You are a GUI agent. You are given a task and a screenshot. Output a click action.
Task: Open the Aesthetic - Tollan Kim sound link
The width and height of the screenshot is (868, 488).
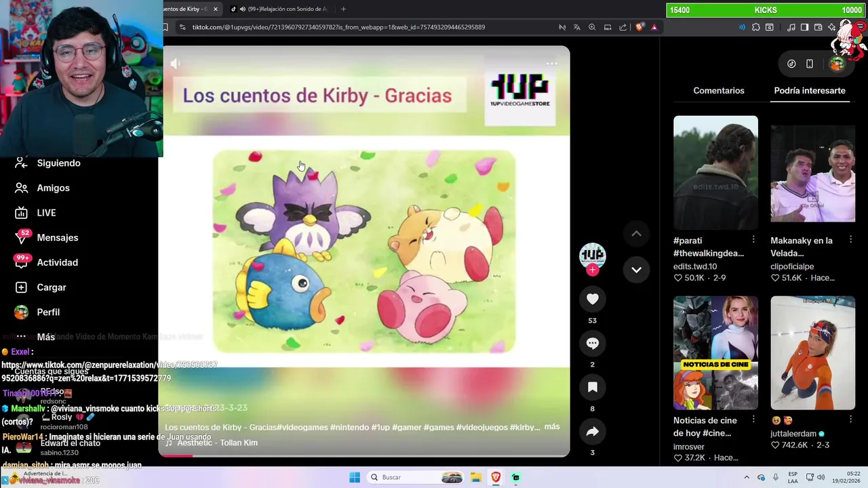coord(217,443)
